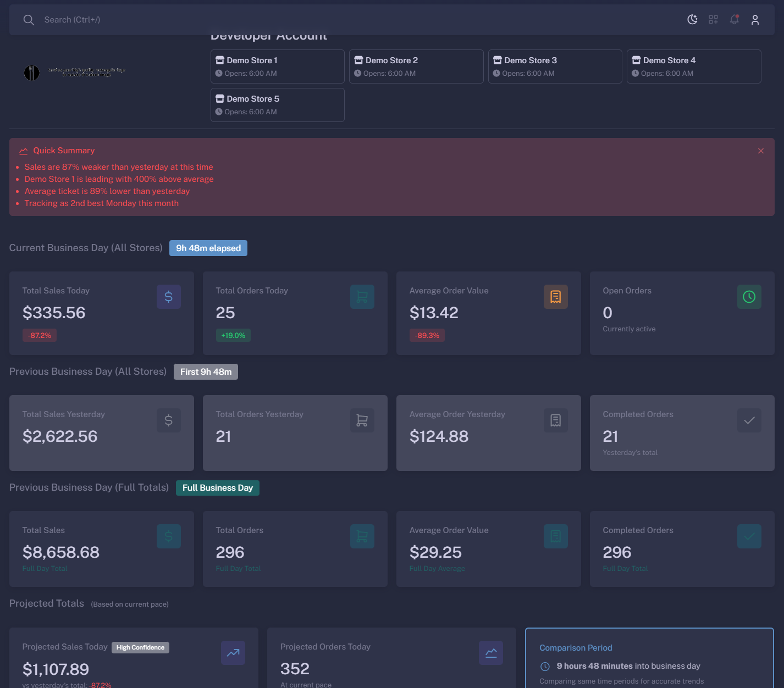This screenshot has height=688, width=784.
Task: Open the notifications bell
Action: [734, 20]
